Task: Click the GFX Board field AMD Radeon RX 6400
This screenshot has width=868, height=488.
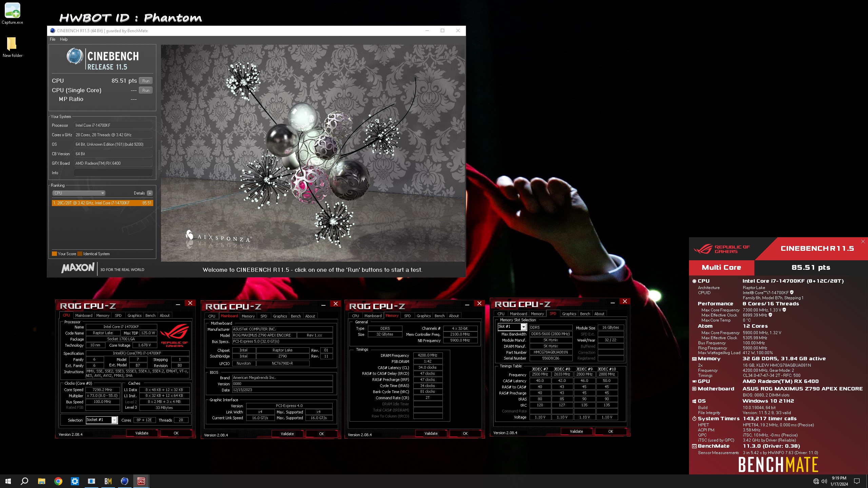Action: (113, 163)
